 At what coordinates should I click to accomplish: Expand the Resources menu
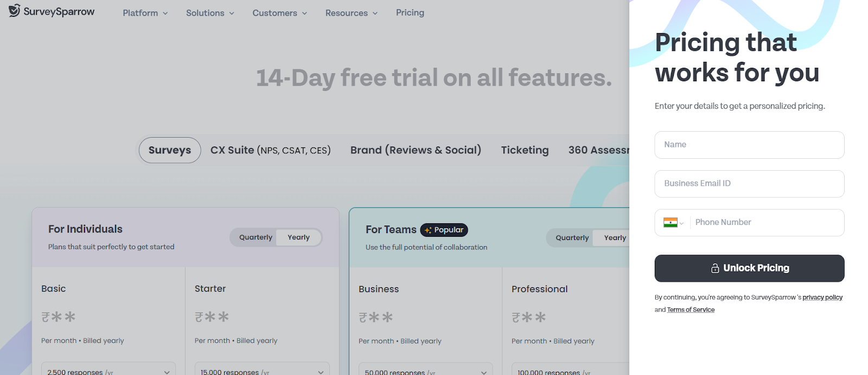pos(351,13)
